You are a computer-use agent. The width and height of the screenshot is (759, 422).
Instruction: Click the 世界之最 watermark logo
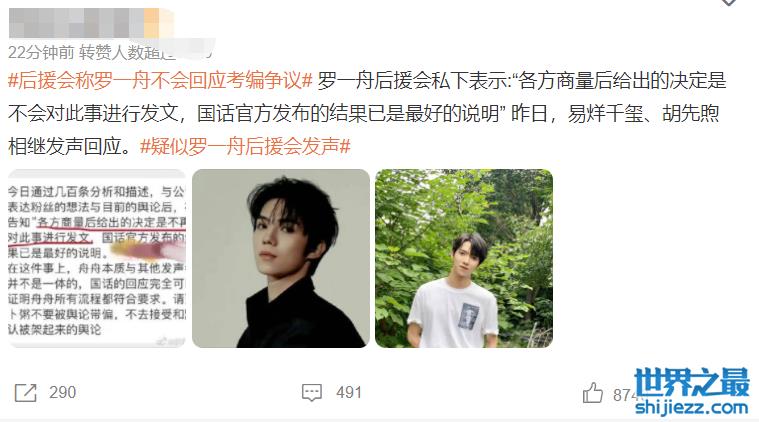(692, 382)
